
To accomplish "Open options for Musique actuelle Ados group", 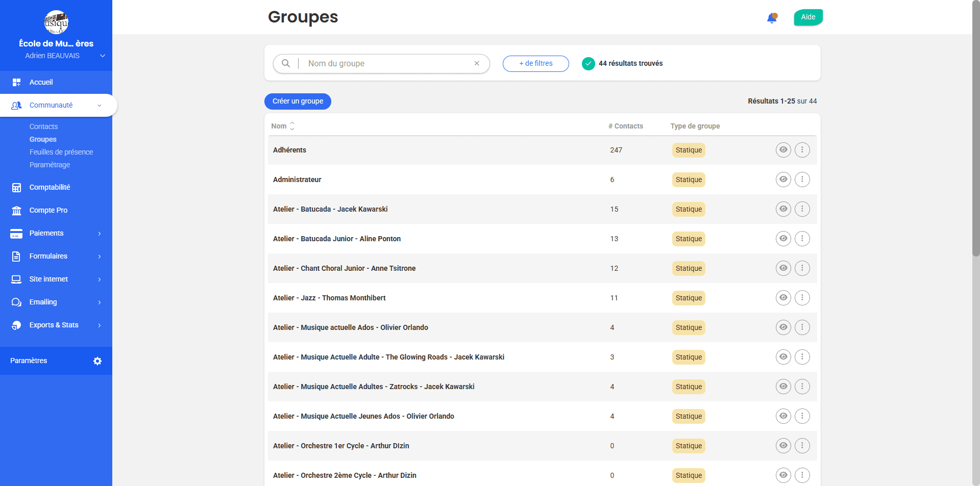I will [802, 327].
